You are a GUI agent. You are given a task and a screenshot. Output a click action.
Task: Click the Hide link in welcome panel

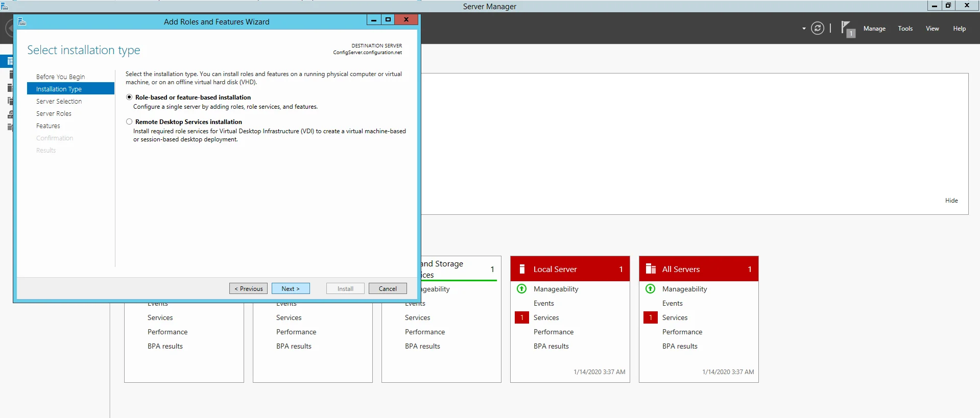[x=951, y=201]
